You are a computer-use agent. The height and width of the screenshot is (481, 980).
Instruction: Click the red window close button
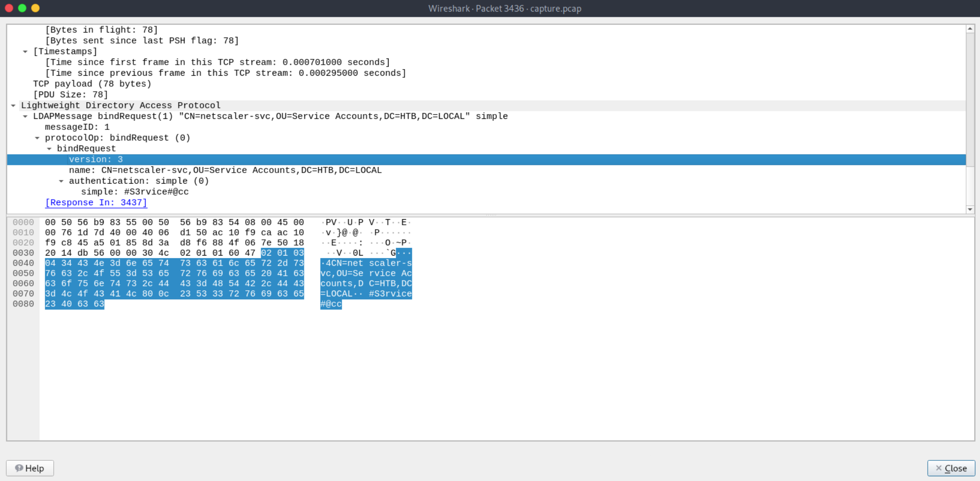(x=9, y=8)
